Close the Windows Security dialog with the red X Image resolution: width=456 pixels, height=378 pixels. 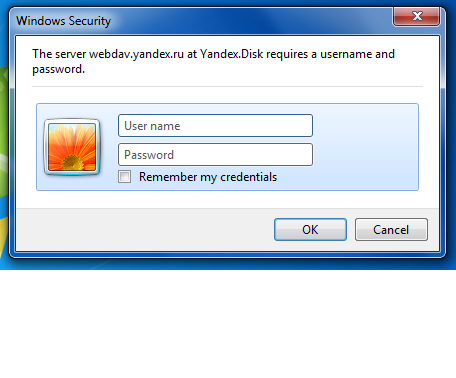pyautogui.click(x=416, y=16)
